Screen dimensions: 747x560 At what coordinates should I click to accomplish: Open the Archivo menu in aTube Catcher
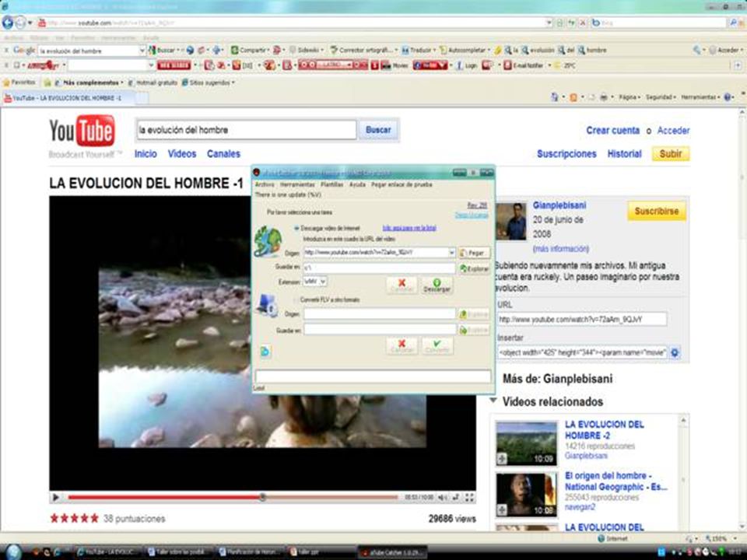[x=265, y=184]
